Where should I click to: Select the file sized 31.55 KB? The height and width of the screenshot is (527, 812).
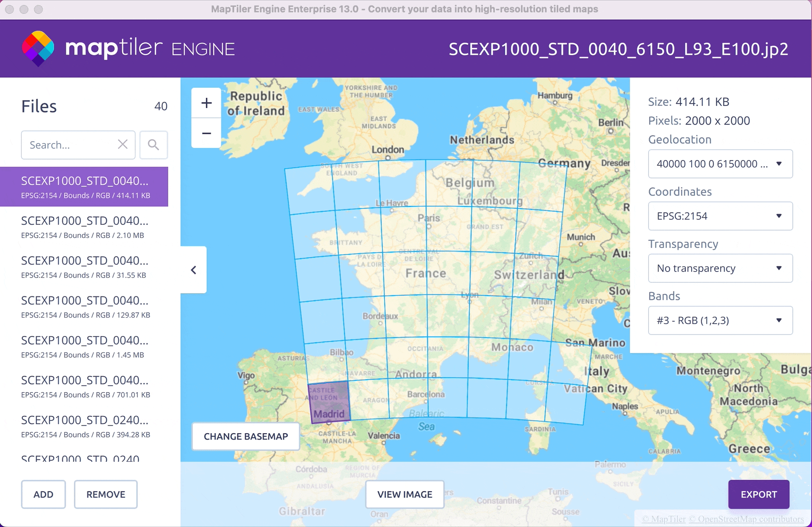point(85,267)
